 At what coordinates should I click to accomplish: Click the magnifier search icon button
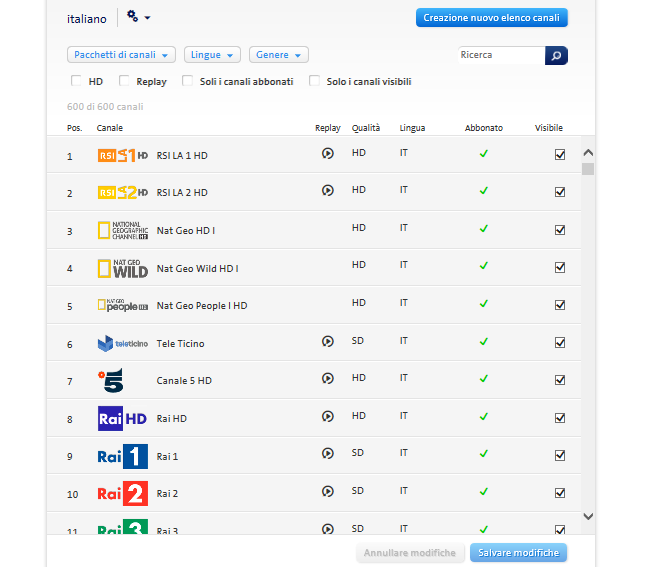[556, 55]
